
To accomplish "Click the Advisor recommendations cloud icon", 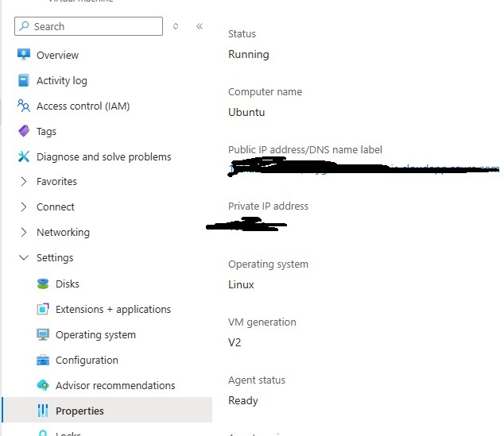I will click(43, 385).
